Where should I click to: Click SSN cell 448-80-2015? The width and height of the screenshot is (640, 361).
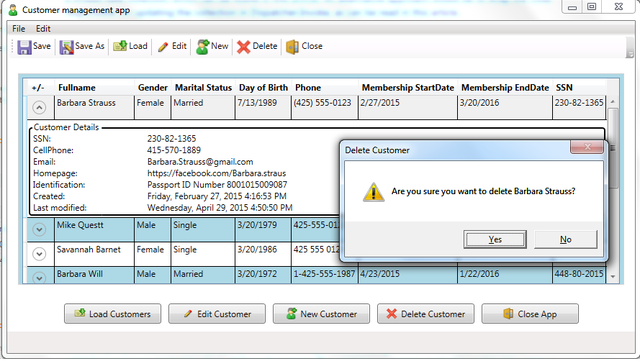579,274
